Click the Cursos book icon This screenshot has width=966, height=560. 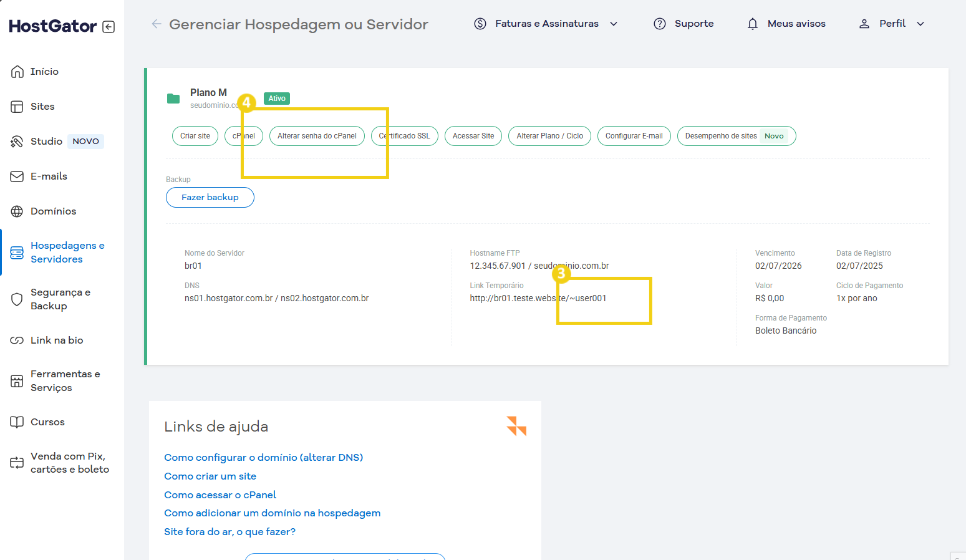pos(17,422)
